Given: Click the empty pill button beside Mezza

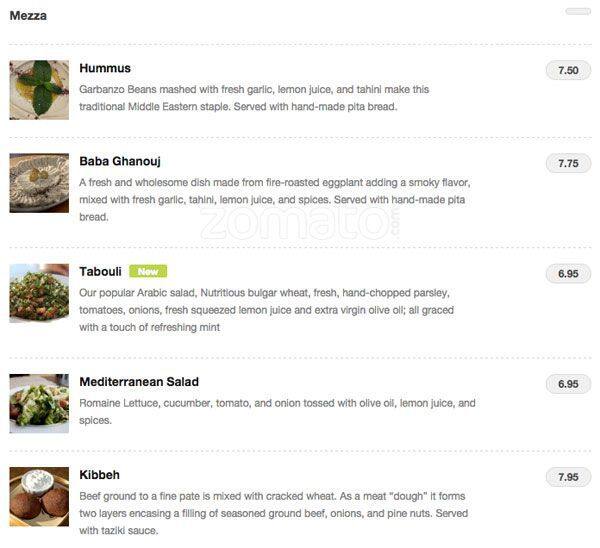Looking at the screenshot, I should tap(578, 11).
